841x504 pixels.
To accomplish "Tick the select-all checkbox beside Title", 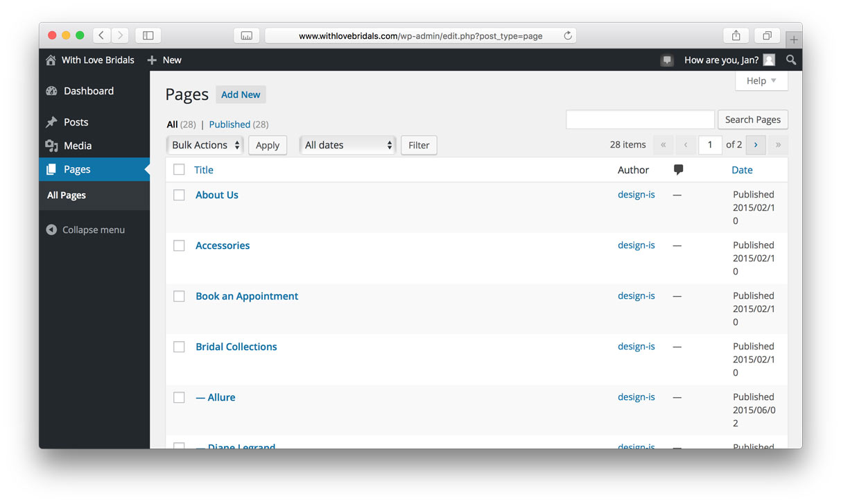I will click(179, 169).
